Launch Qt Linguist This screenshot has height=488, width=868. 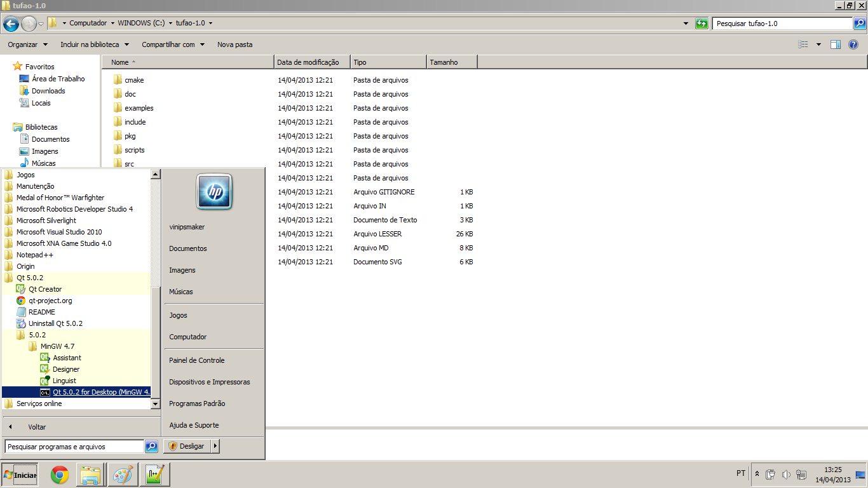(58, 381)
